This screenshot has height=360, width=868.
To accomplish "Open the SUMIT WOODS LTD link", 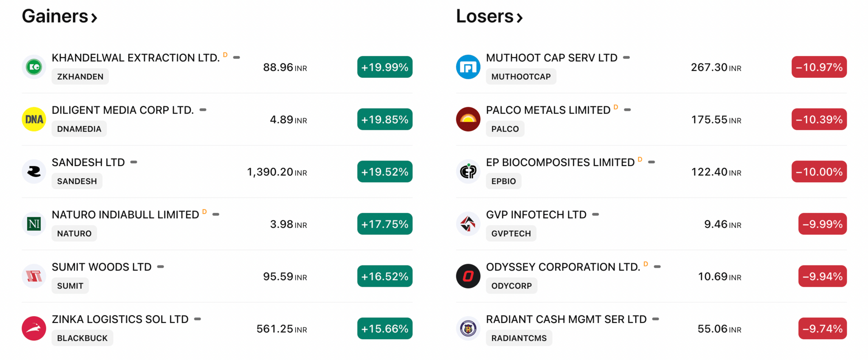I will click(x=102, y=267).
